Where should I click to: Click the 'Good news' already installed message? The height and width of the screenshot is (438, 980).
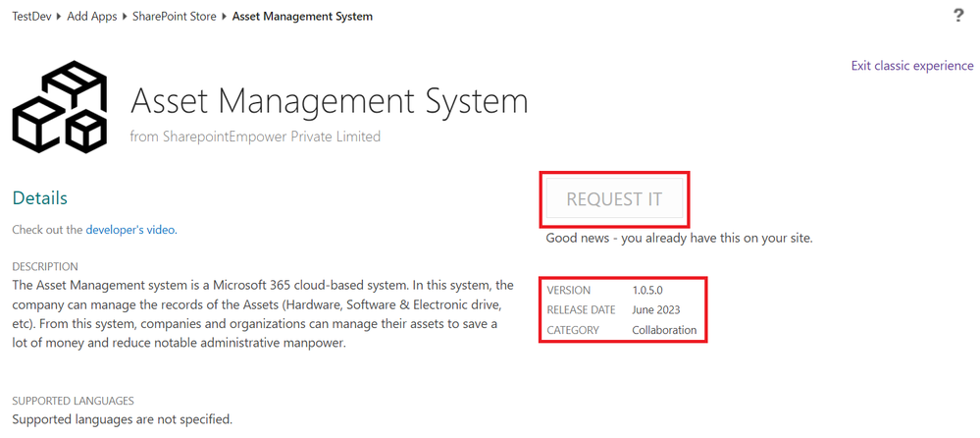(679, 238)
